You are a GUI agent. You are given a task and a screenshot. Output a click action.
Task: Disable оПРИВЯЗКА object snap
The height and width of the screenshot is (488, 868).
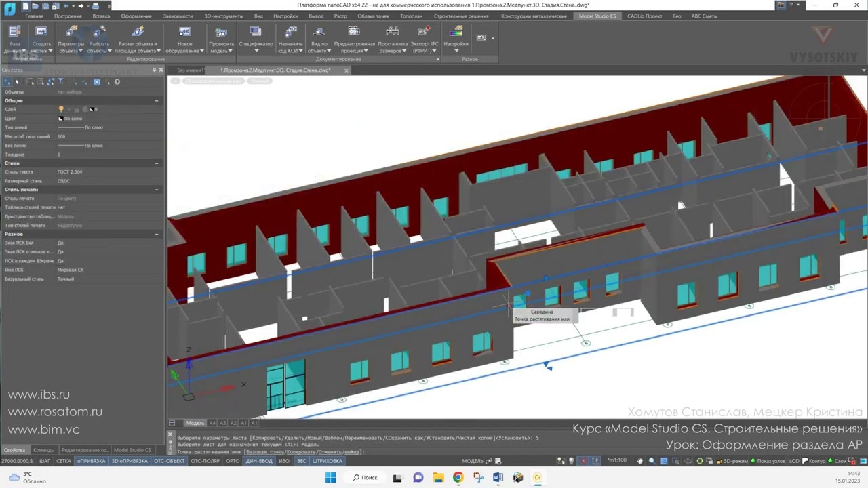pos(92,461)
